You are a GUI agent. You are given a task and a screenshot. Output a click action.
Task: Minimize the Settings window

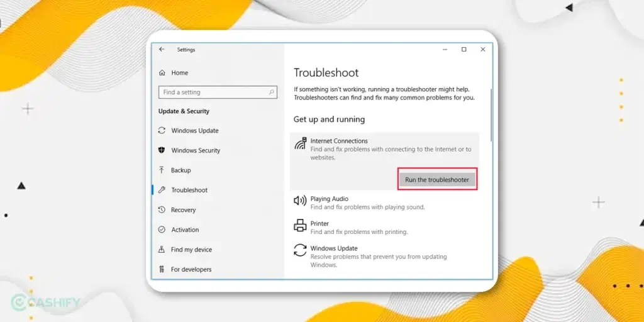pos(445,49)
